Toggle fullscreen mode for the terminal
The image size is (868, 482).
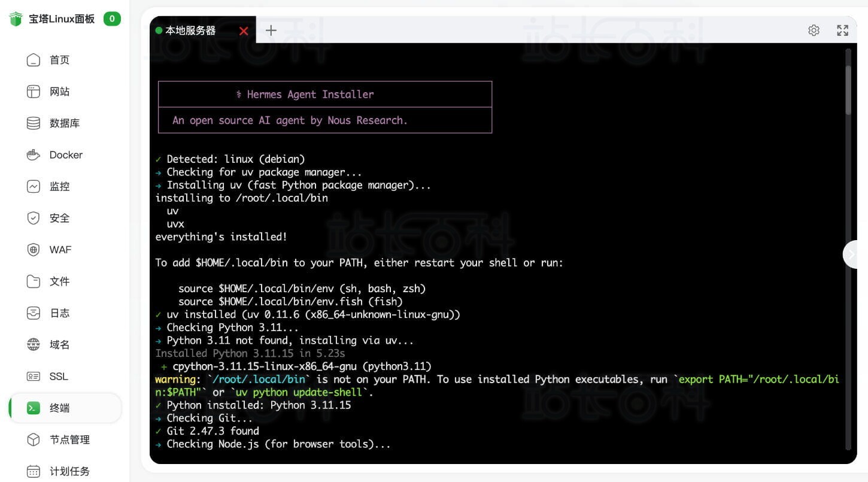click(x=842, y=31)
